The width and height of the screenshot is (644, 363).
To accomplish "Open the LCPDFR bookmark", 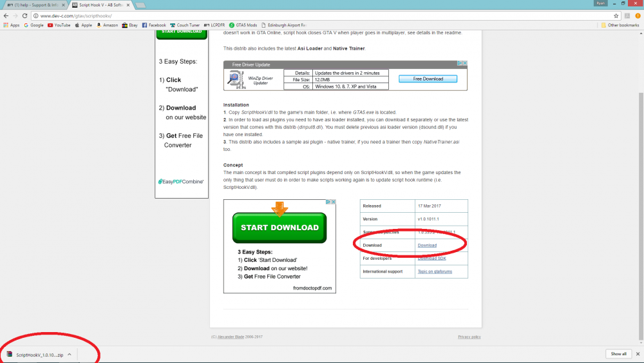I will pyautogui.click(x=214, y=25).
